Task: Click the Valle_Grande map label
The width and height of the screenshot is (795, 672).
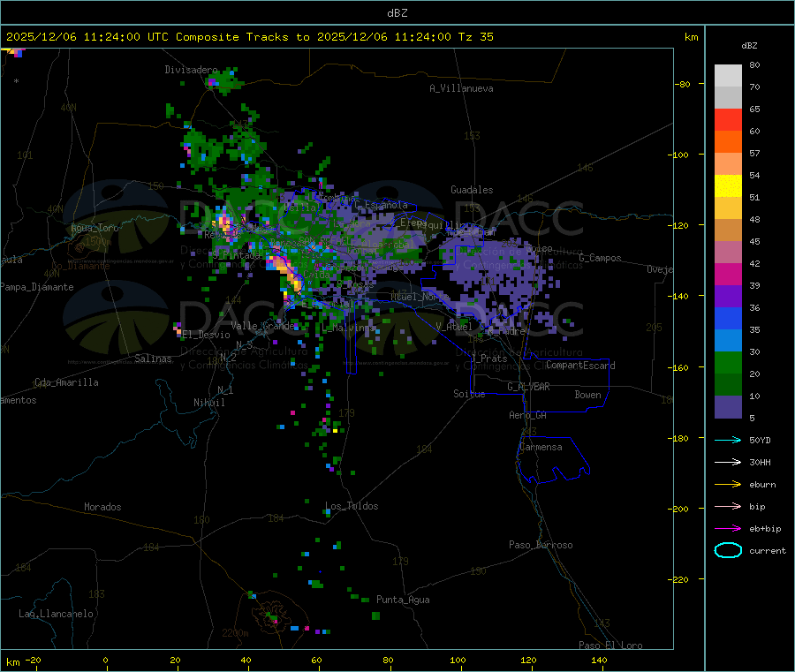Action: pyautogui.click(x=262, y=326)
